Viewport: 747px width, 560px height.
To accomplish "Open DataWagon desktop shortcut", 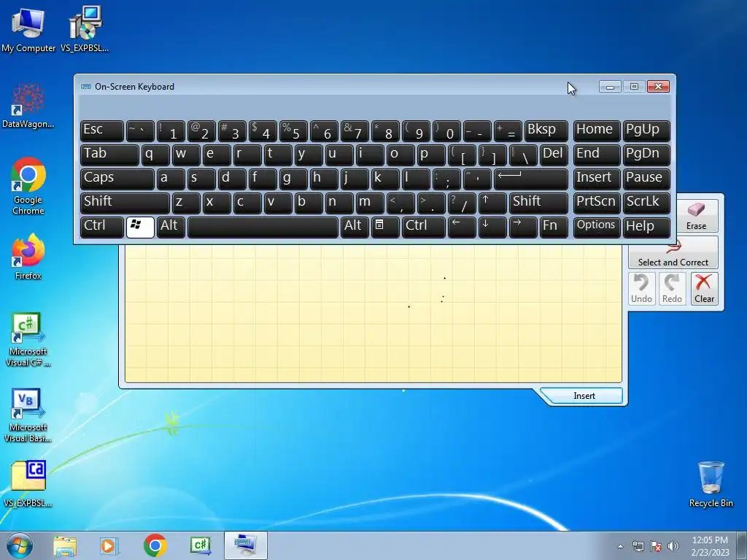I will pos(28,106).
